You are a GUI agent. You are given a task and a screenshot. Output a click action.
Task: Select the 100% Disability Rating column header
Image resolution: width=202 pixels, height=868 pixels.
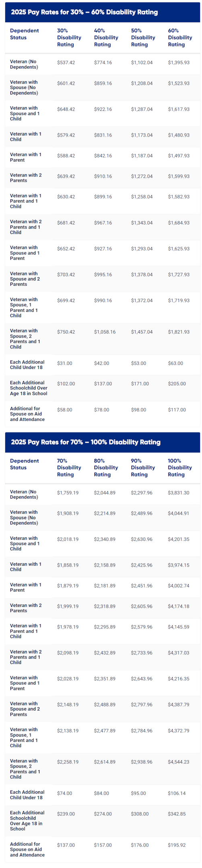180,467
